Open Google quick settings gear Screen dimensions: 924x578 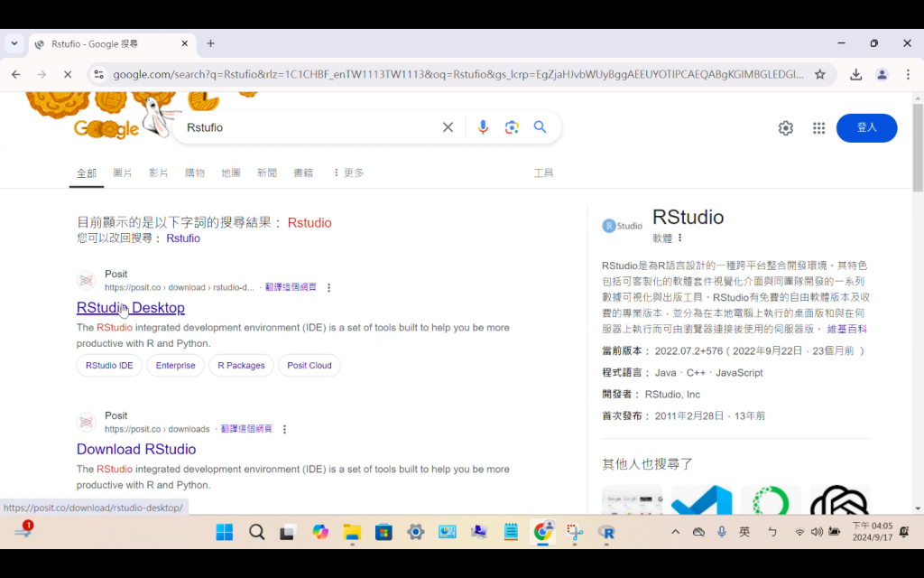coord(786,128)
